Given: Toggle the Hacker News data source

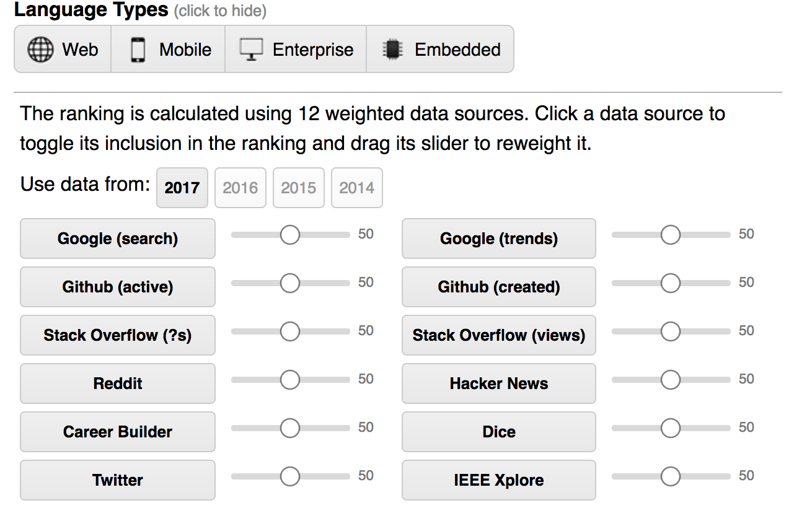Looking at the screenshot, I should coord(498,383).
